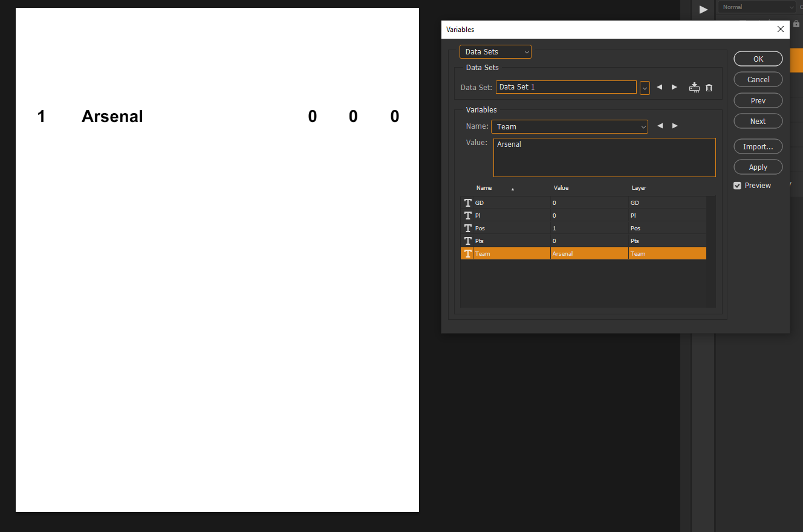Select the Pl variable row
The image size is (803, 532).
coord(584,216)
